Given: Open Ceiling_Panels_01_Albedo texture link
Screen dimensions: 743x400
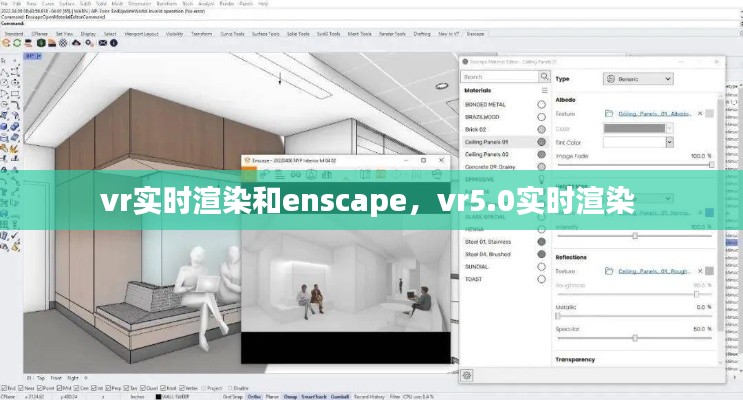Looking at the screenshot, I should point(655,114).
